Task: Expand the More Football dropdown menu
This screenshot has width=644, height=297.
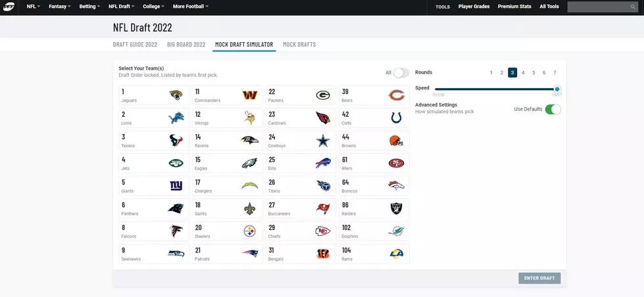Action: click(x=191, y=7)
